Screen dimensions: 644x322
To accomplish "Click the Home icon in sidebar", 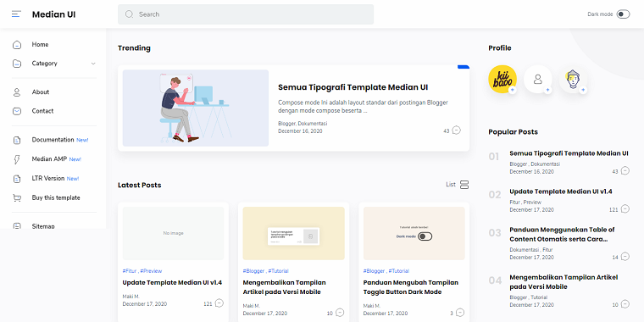I will 17,45.
